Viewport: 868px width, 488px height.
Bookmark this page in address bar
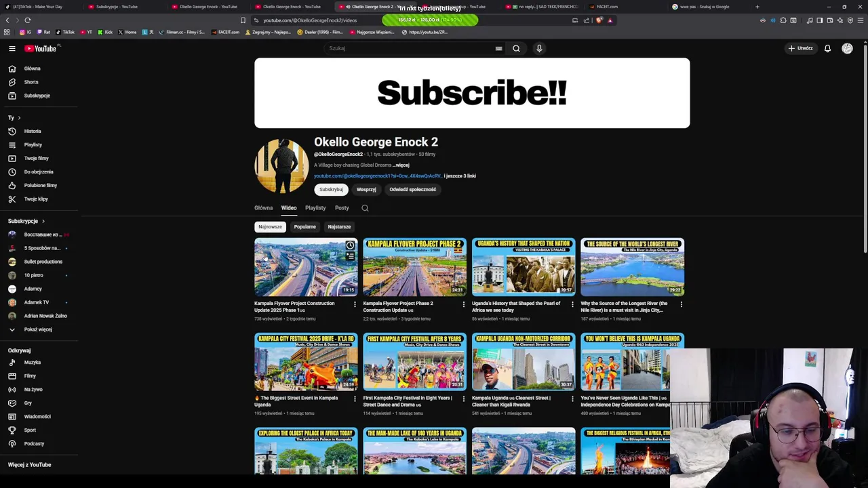point(243,20)
